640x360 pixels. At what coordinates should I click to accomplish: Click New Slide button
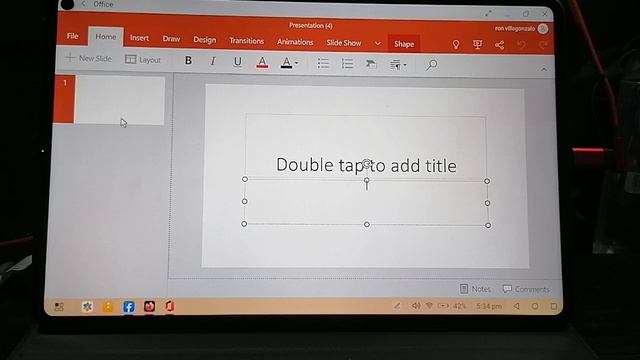[88, 58]
